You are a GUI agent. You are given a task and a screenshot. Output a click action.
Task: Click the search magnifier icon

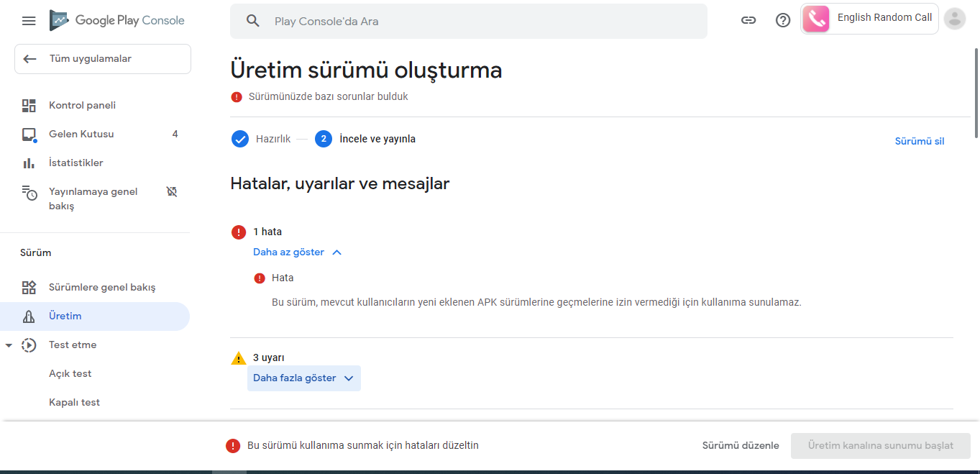click(252, 21)
